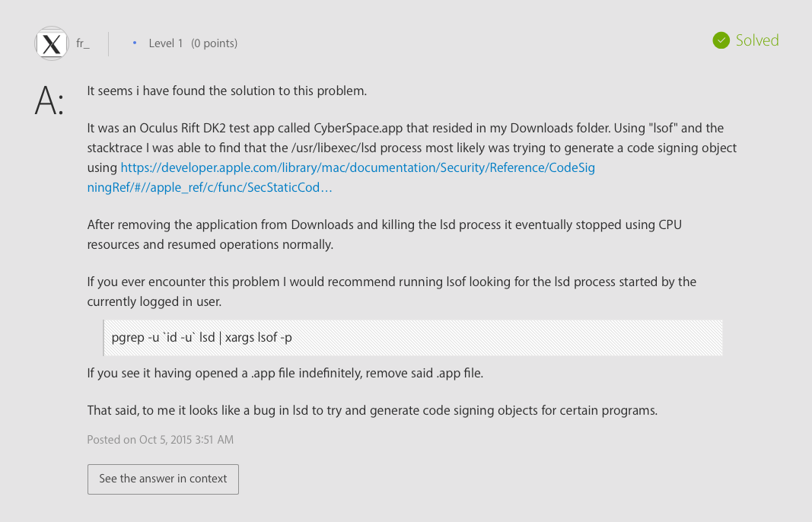Click the pgrep command code block
Image resolution: width=812 pixels, height=522 pixels.
point(412,338)
